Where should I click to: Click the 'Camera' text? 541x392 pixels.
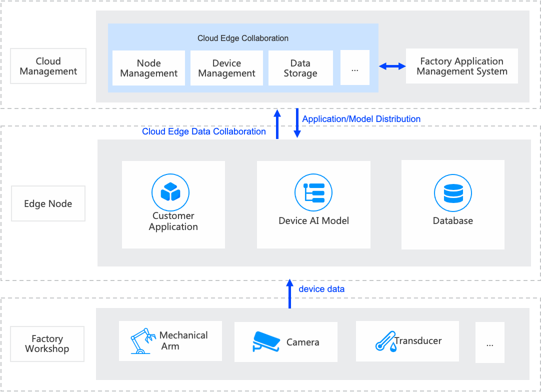(x=303, y=342)
